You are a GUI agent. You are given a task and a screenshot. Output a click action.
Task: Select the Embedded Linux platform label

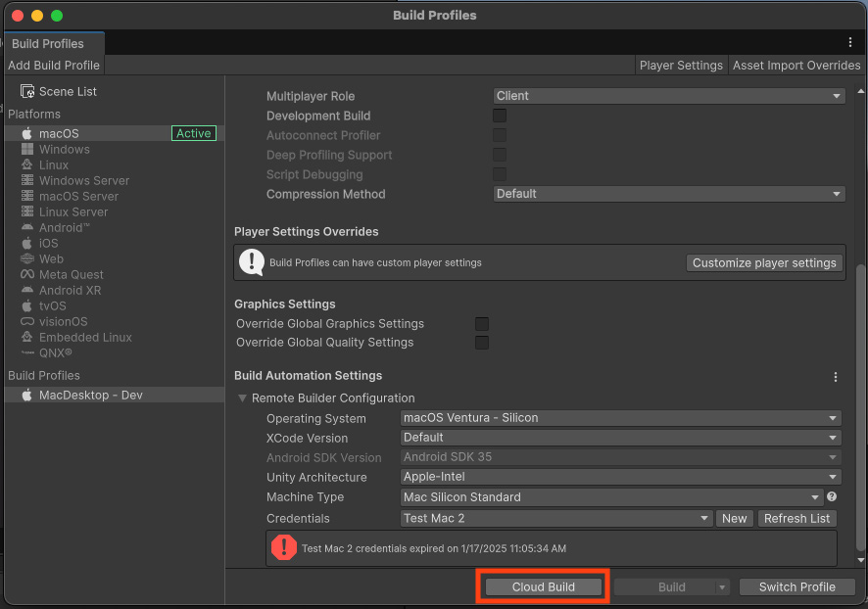[x=85, y=337]
